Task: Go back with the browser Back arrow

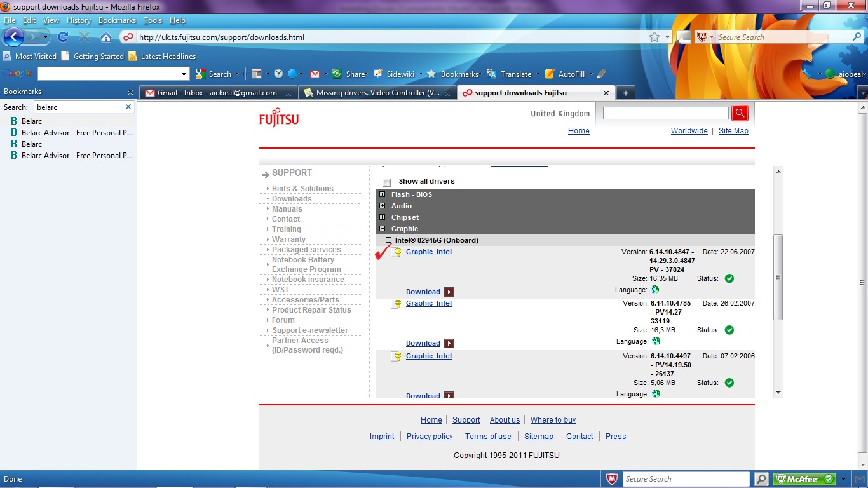Action: (13, 37)
